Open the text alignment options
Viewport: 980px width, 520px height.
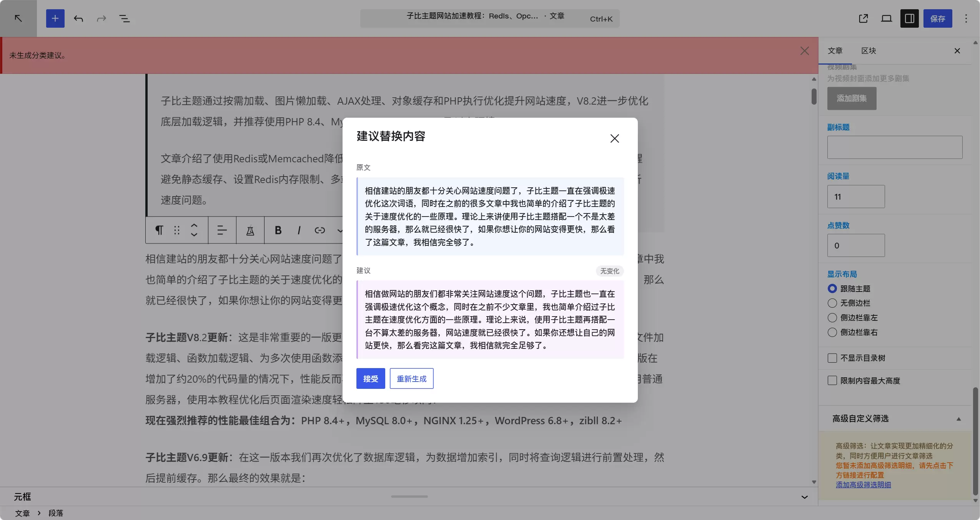222,230
